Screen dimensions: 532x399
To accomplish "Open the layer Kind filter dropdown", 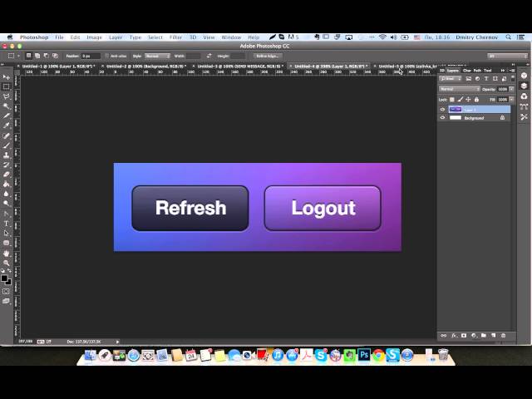I will click(x=451, y=79).
